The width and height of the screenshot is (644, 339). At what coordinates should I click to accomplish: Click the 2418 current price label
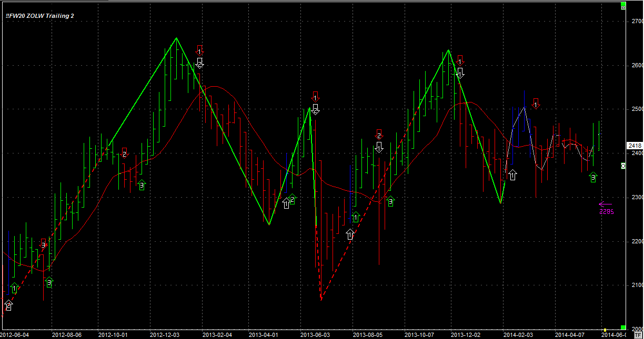pyautogui.click(x=635, y=146)
